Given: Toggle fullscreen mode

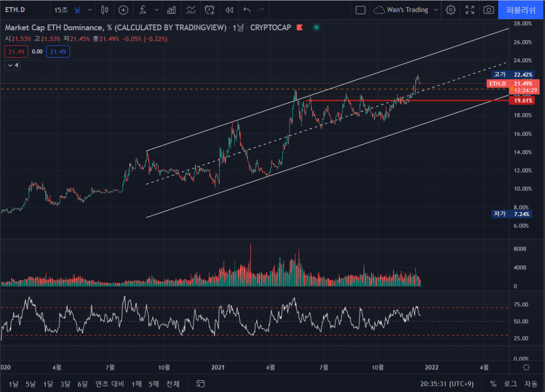Looking at the screenshot, I should [470, 10].
